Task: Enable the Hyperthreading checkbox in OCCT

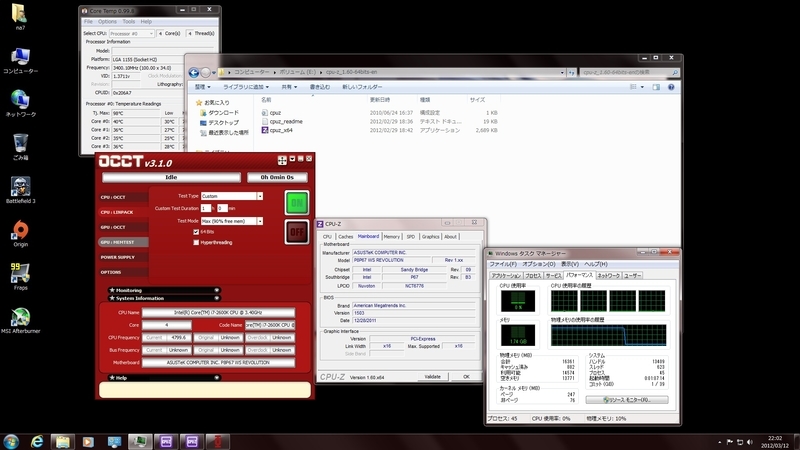Action: tap(196, 243)
